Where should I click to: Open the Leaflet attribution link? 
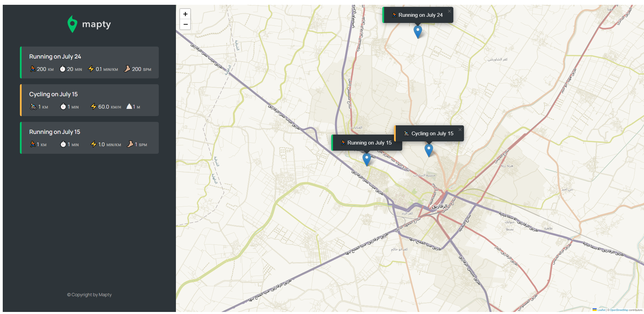tap(601, 310)
